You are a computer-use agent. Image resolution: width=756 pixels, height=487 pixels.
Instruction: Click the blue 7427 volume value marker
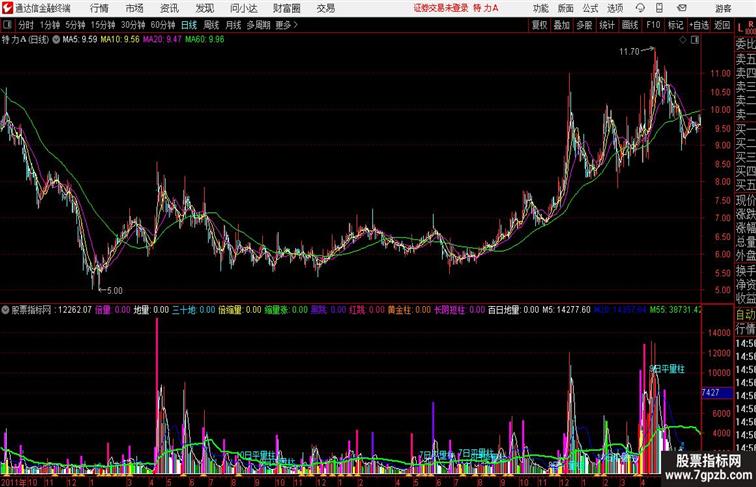click(x=716, y=392)
